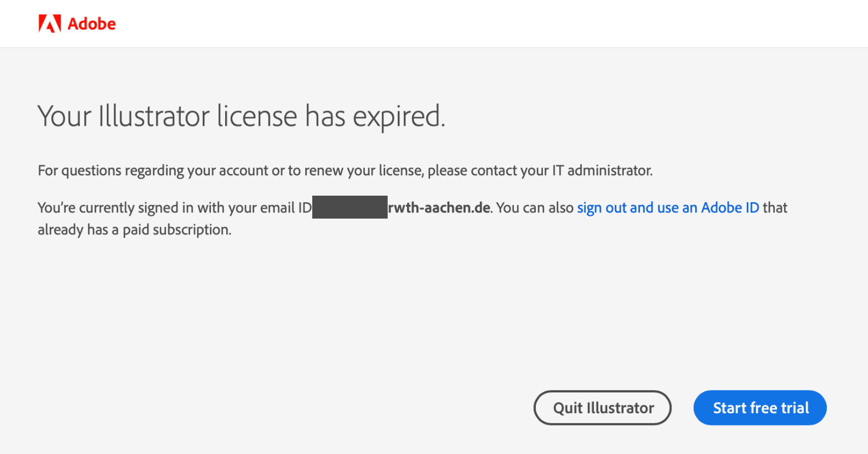Click the rwth-aachen.de email domain text
The image size is (868, 454).
tap(439, 207)
